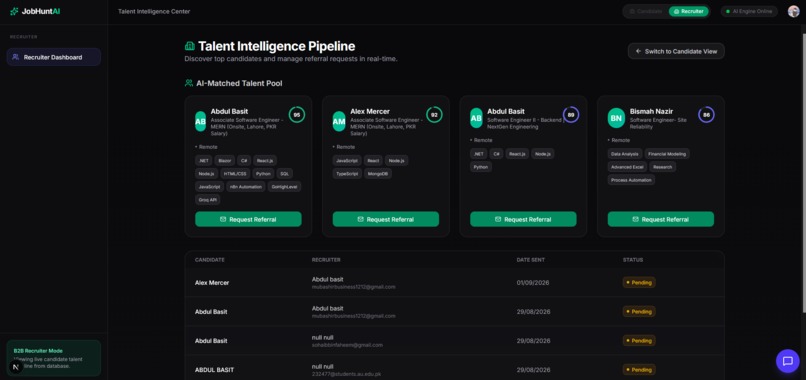Request Referral for Associate Software Engineer Abdul Basit
This screenshot has height=380, width=806.
[x=248, y=219]
